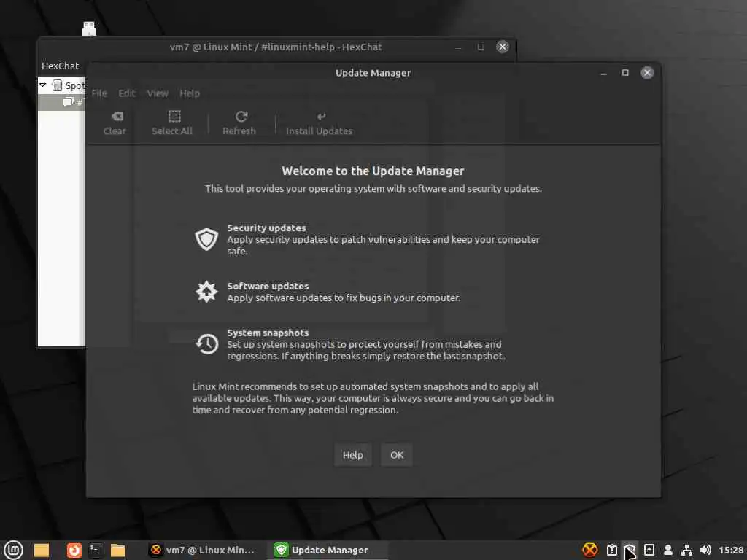Click the Update Manager shield tray icon
The image size is (747, 560).
[630, 550]
